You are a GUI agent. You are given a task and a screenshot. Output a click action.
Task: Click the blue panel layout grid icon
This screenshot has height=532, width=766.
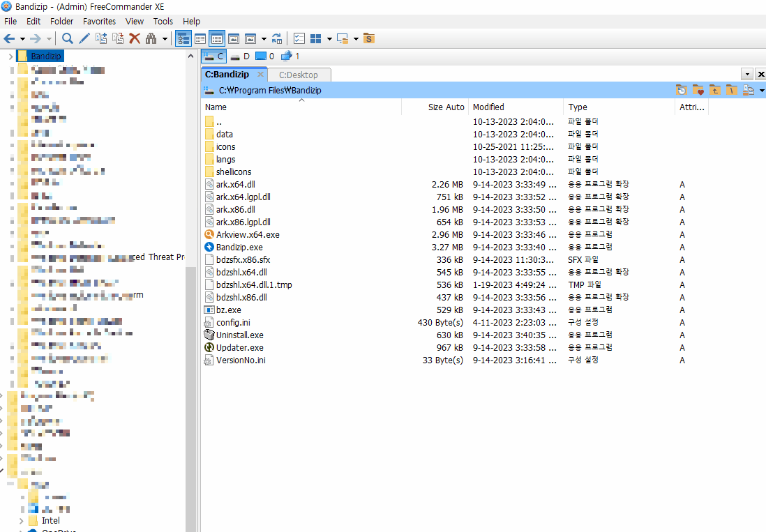(316, 38)
